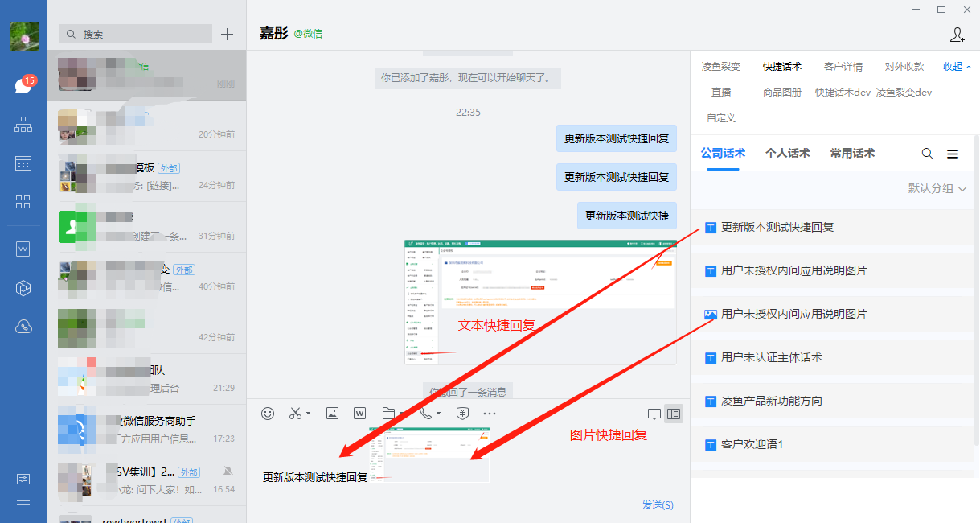Click the 发送(S) send button
This screenshot has width=980, height=523.
point(658,504)
